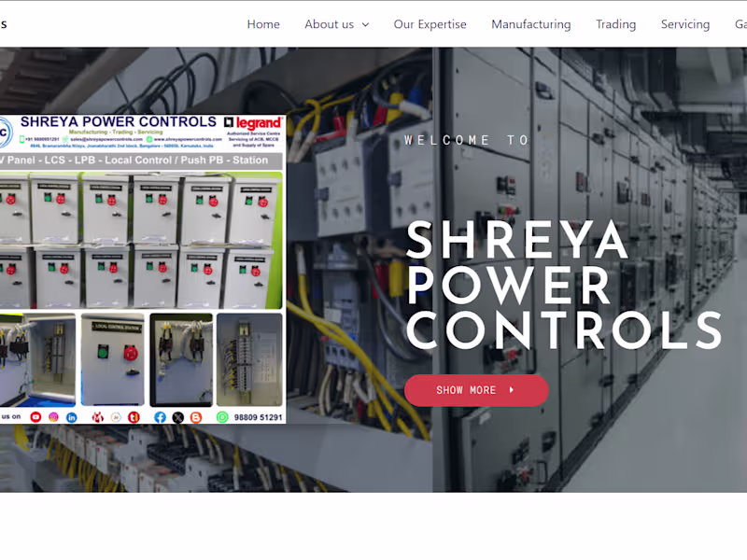The image size is (747, 560).
Task: Open WhatsApp via the green icon
Action: pyautogui.click(x=221, y=417)
